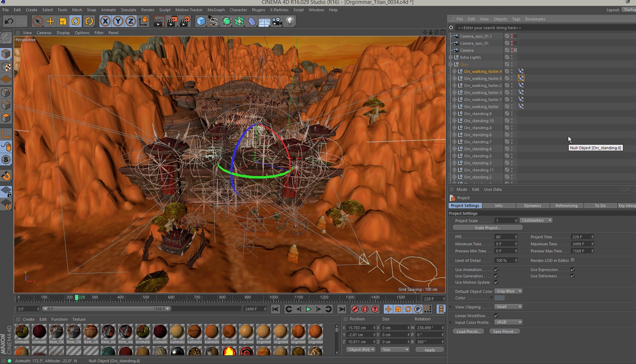Image resolution: width=636 pixels, height=364 pixels.
Task: Toggle Use Expression checkbox
Action: (x=573, y=270)
